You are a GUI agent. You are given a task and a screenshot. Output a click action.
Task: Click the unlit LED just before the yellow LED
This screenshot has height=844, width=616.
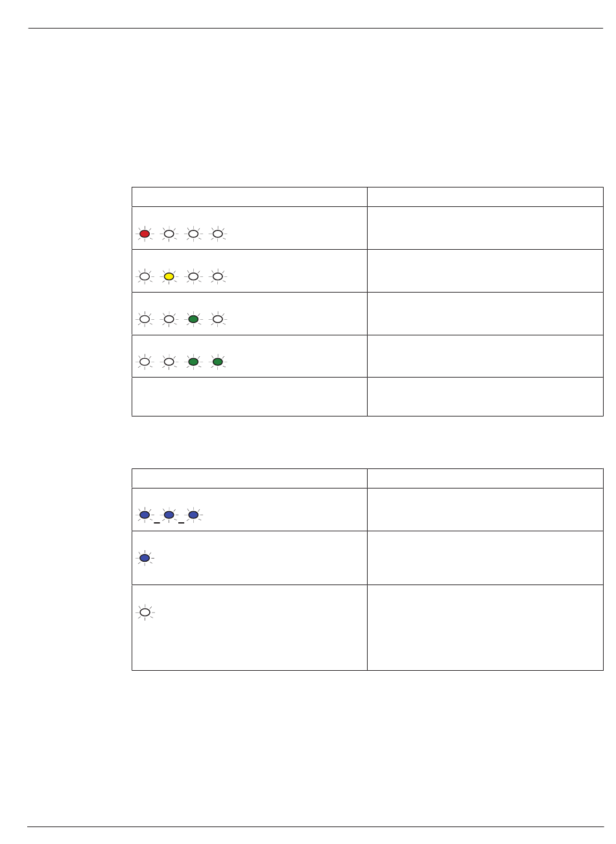pyautogui.click(x=145, y=276)
